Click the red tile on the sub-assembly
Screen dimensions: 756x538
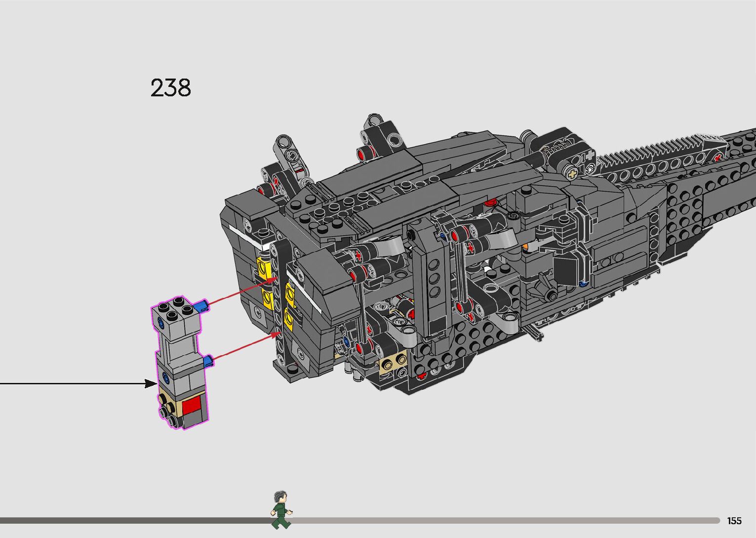[192, 405]
